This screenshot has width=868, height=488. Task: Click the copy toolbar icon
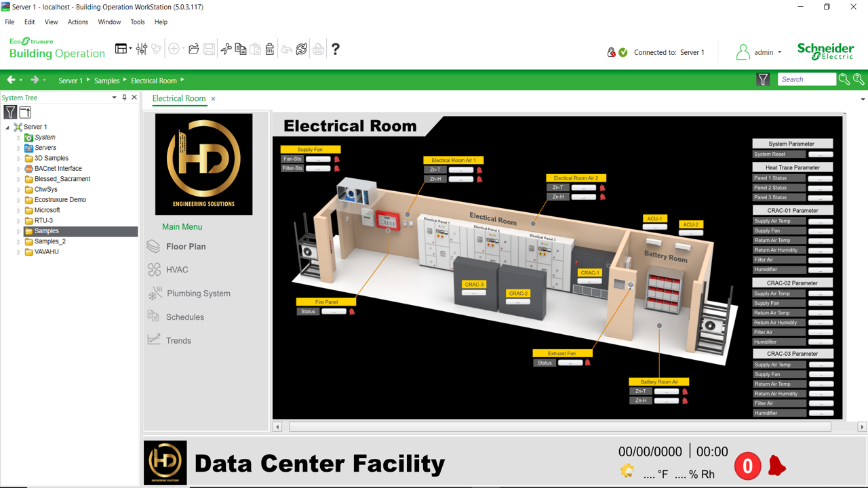(241, 49)
